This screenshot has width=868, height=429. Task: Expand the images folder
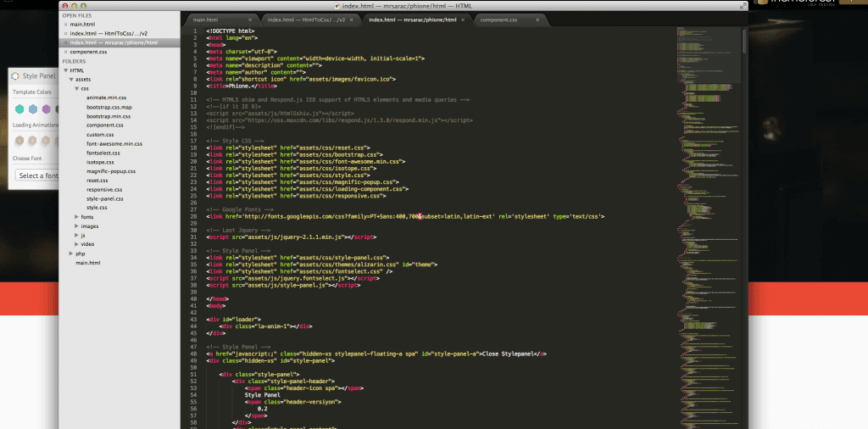77,226
